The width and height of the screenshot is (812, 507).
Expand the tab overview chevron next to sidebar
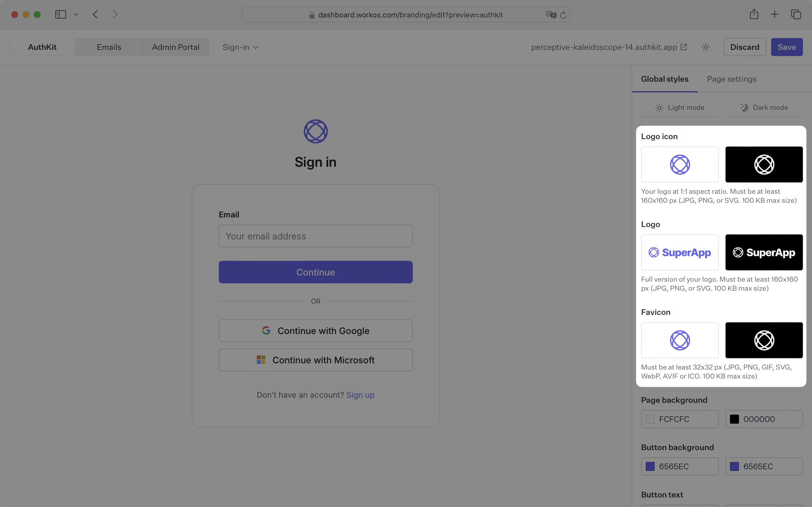point(76,14)
